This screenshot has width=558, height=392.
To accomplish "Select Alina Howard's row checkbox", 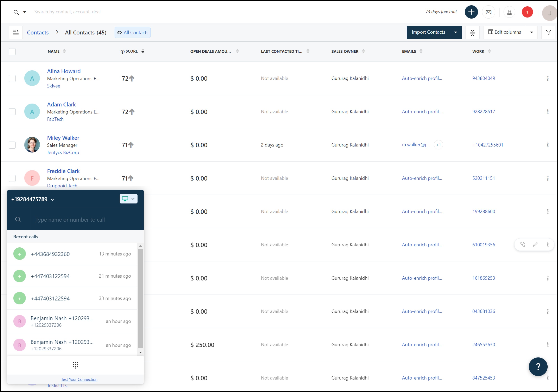I will coord(12,78).
